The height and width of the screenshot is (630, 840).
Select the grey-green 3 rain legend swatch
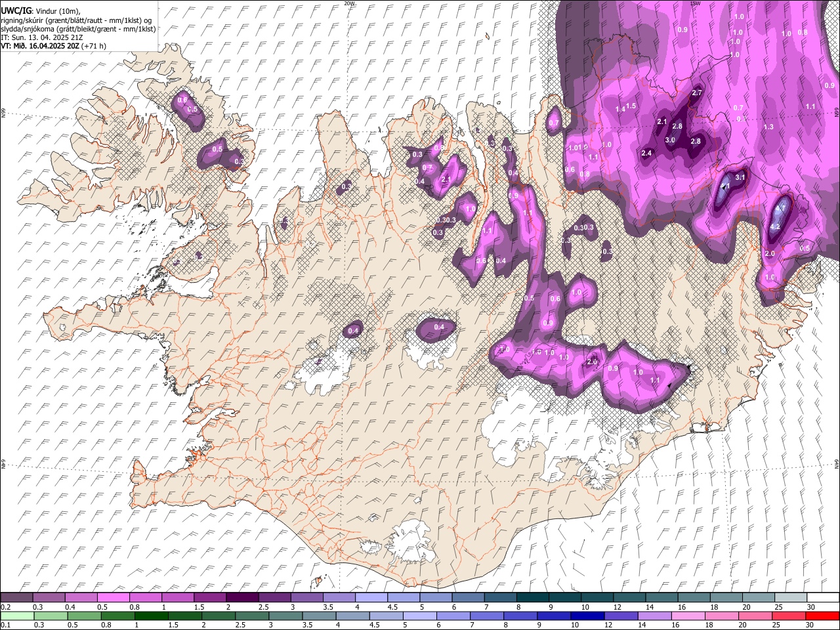(x=286, y=616)
